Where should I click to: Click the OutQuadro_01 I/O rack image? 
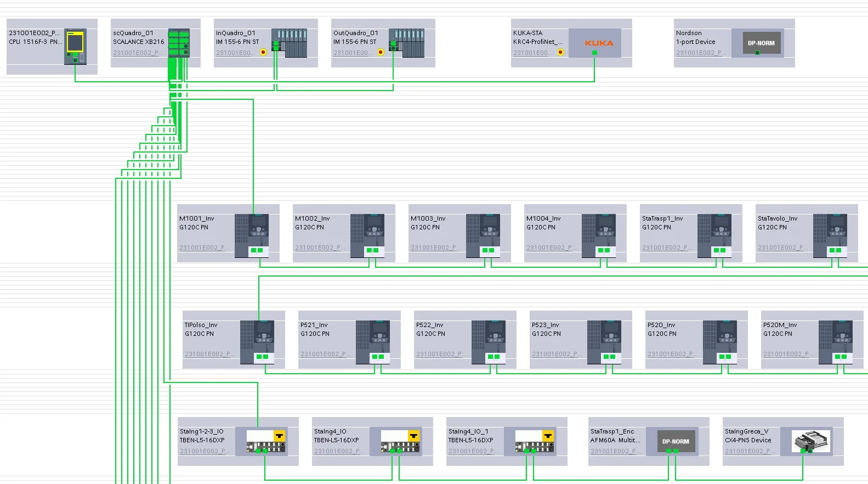click(x=406, y=43)
